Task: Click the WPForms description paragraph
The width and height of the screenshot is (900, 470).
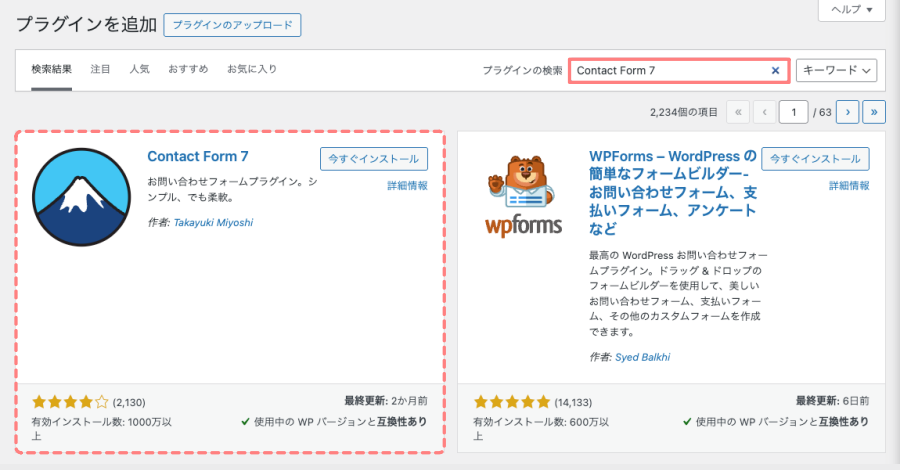Action: [x=678, y=293]
